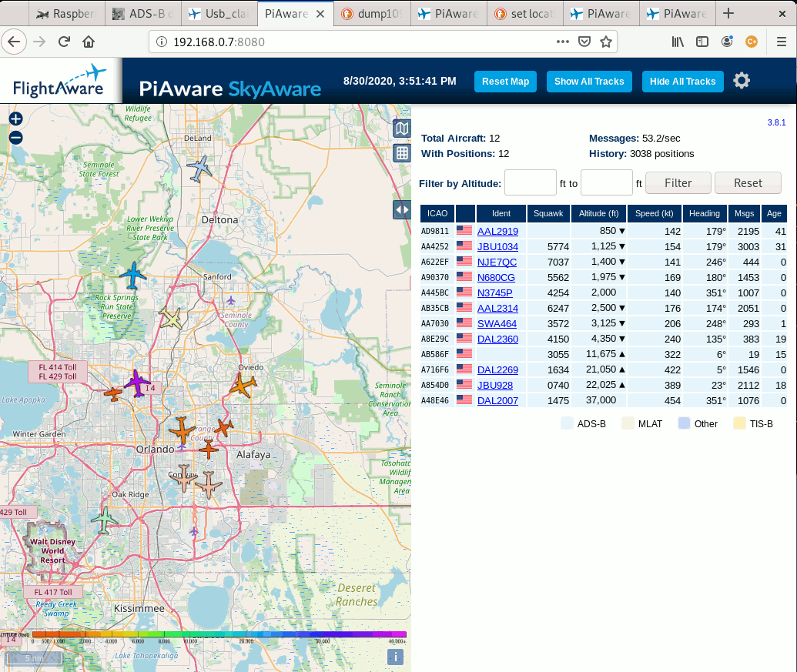Sort table by Heading column
The image size is (797, 672).
pos(704,213)
